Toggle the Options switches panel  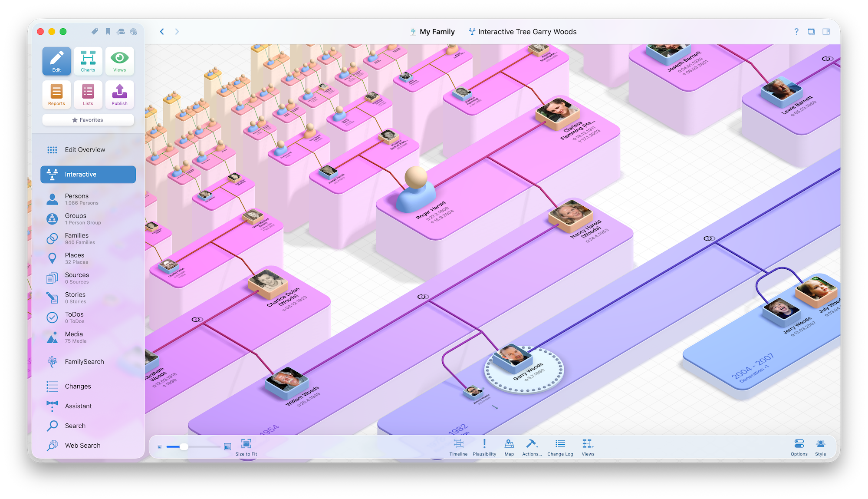click(x=799, y=444)
